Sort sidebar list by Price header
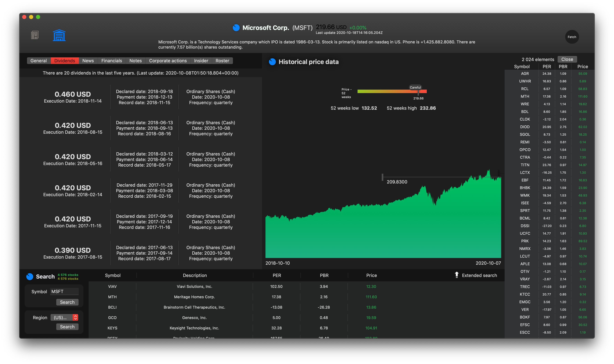This screenshot has height=364, width=614. click(x=583, y=67)
